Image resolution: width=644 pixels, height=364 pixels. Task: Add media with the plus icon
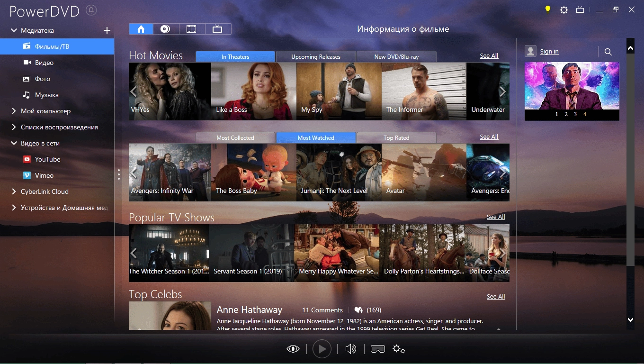(x=107, y=30)
